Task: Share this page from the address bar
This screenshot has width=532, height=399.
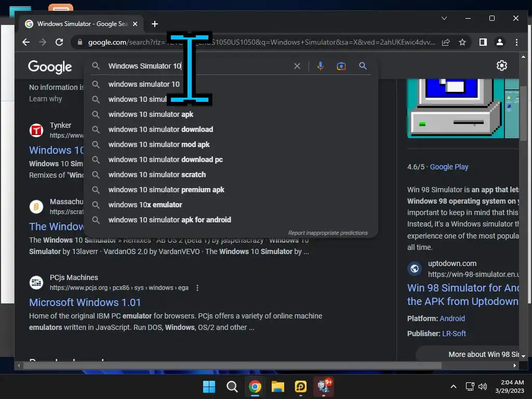Action: (x=445, y=42)
